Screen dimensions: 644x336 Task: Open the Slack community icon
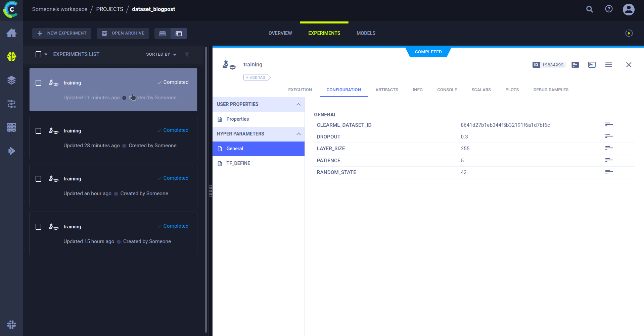click(x=11, y=325)
